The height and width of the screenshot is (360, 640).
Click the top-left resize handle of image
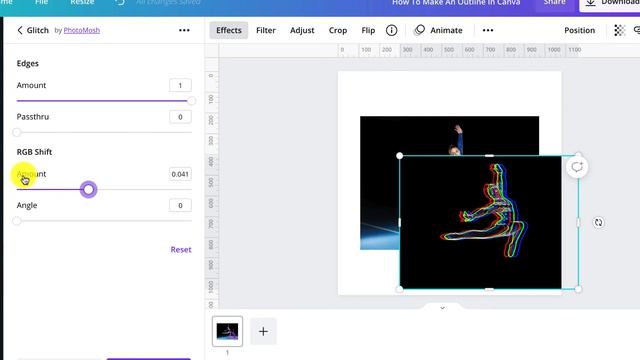(400, 156)
